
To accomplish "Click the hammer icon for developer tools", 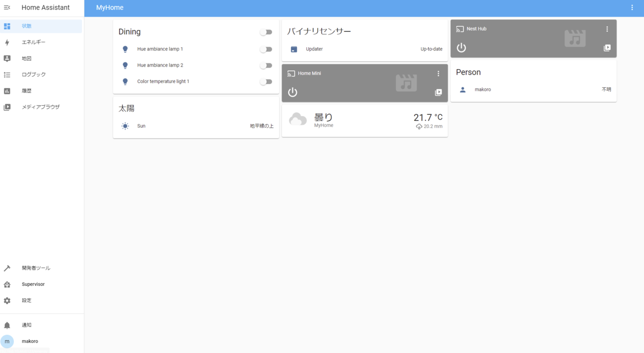I will [7, 268].
